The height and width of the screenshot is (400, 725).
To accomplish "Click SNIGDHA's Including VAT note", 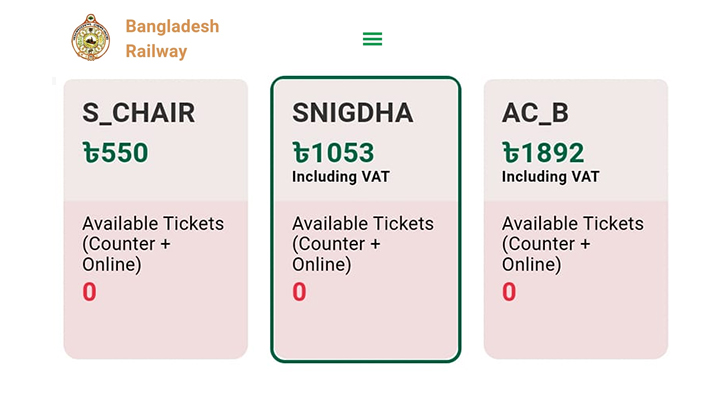I will coord(341,177).
